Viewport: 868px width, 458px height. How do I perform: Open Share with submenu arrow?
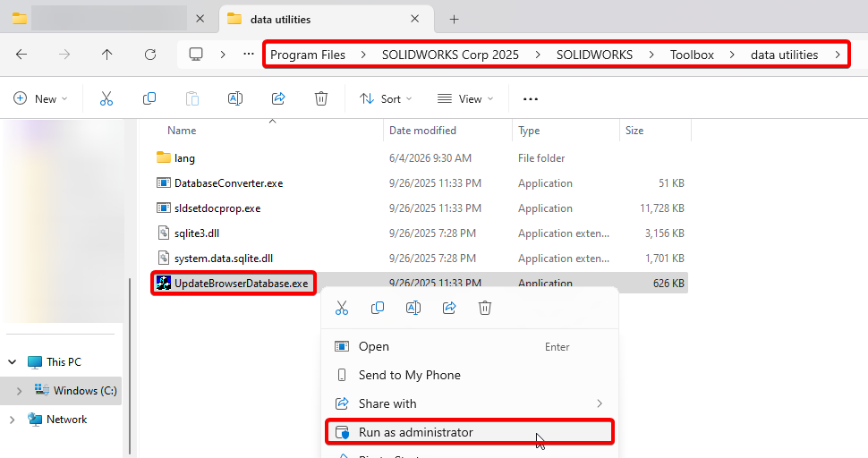click(600, 403)
